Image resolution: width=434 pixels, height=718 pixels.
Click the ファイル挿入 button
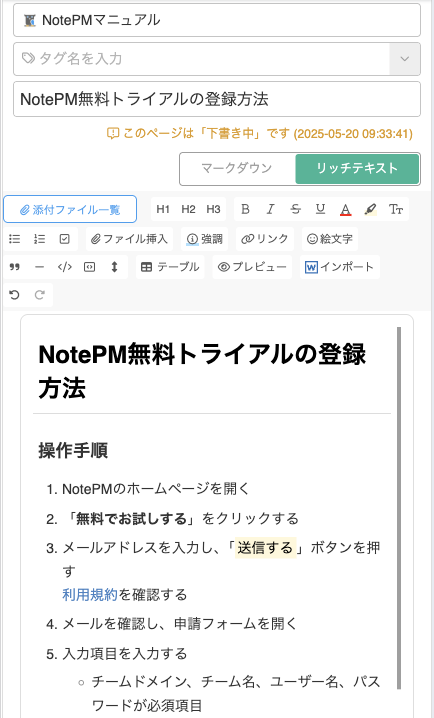tap(129, 239)
